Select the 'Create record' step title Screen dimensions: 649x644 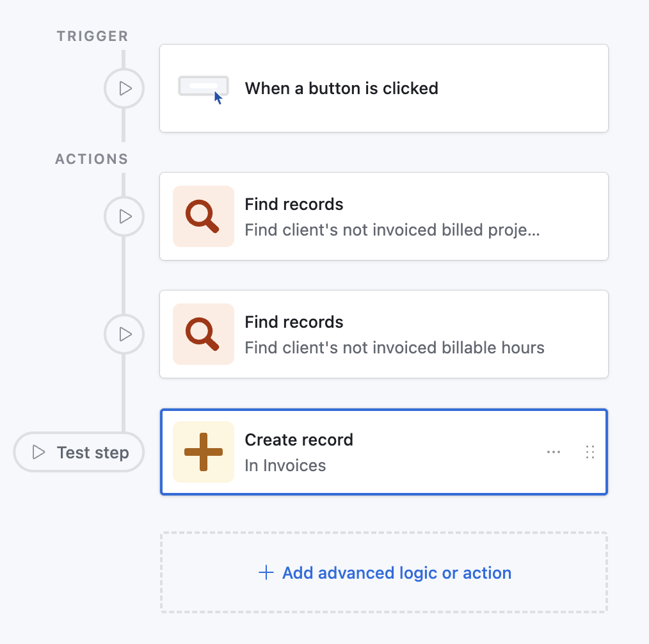tap(299, 440)
